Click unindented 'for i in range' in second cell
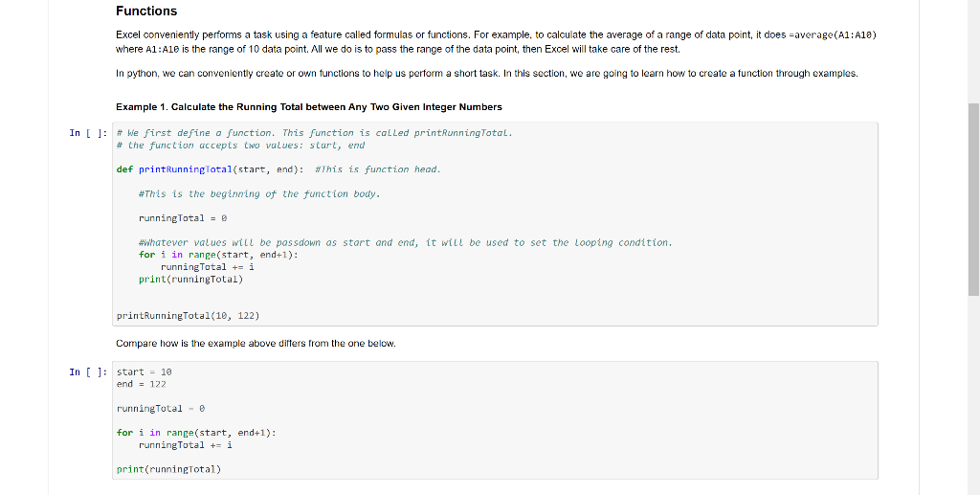 pyautogui.click(x=196, y=433)
